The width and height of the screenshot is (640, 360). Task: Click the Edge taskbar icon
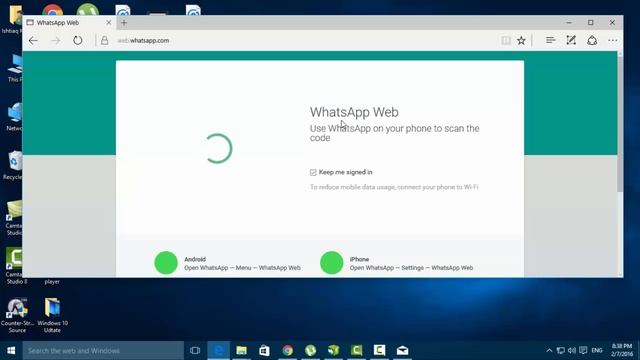pos(219,351)
